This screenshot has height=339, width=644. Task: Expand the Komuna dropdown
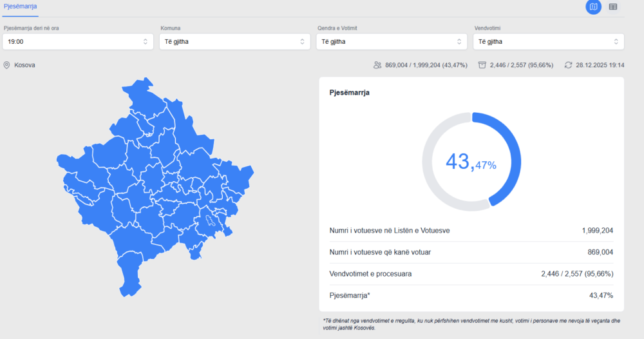(234, 42)
